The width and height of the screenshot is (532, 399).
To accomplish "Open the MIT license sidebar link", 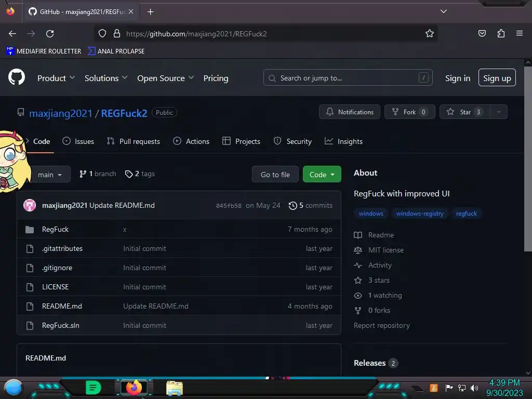I will pos(379,250).
